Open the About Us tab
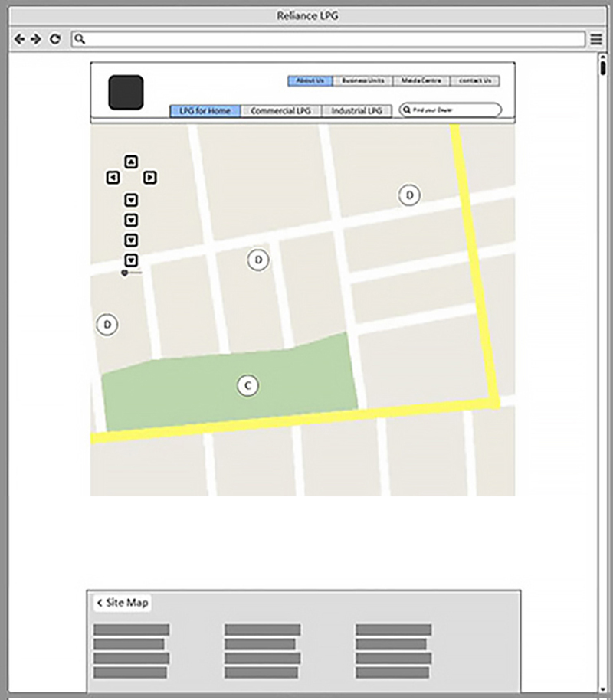Viewport: 613px width, 700px height. pos(310,80)
